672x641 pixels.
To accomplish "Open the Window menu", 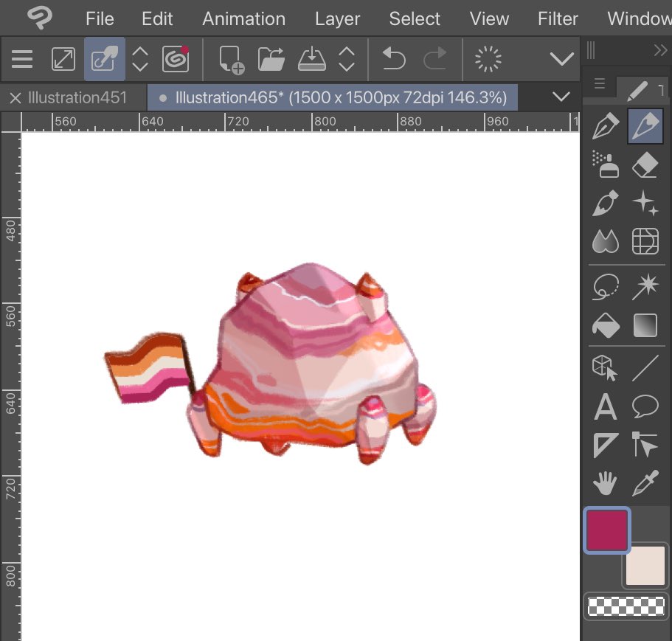I will click(640, 19).
